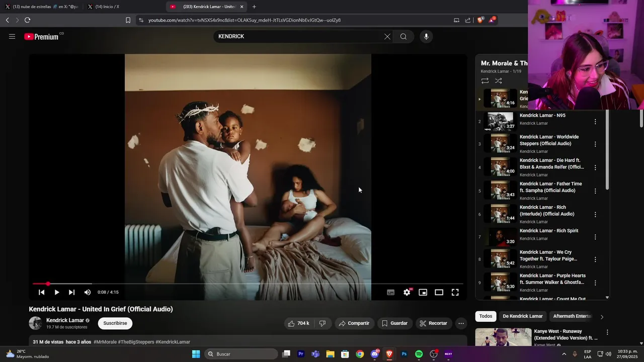644x362 pixels.
Task: Switch to miniplayer mode
Action: (423, 292)
